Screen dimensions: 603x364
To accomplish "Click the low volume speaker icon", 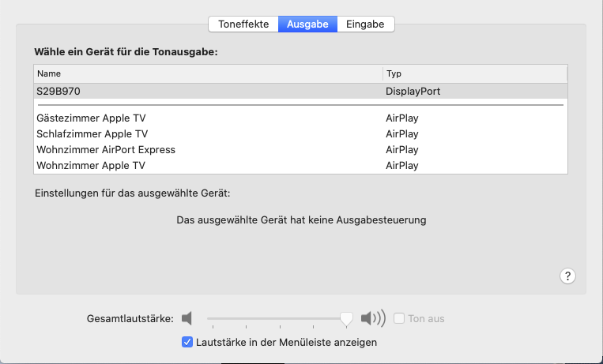I will 187,319.
